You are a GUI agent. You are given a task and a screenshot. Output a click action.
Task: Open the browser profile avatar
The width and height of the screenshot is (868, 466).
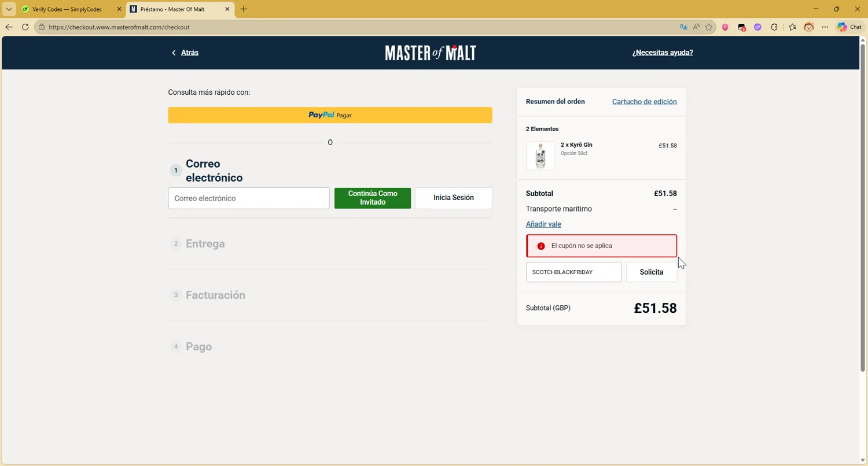[x=809, y=27]
